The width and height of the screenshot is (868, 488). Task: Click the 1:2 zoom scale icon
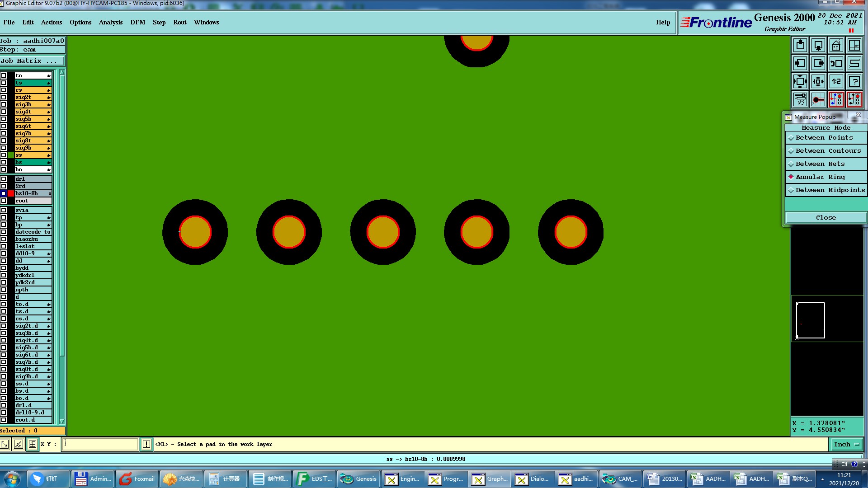(836, 82)
